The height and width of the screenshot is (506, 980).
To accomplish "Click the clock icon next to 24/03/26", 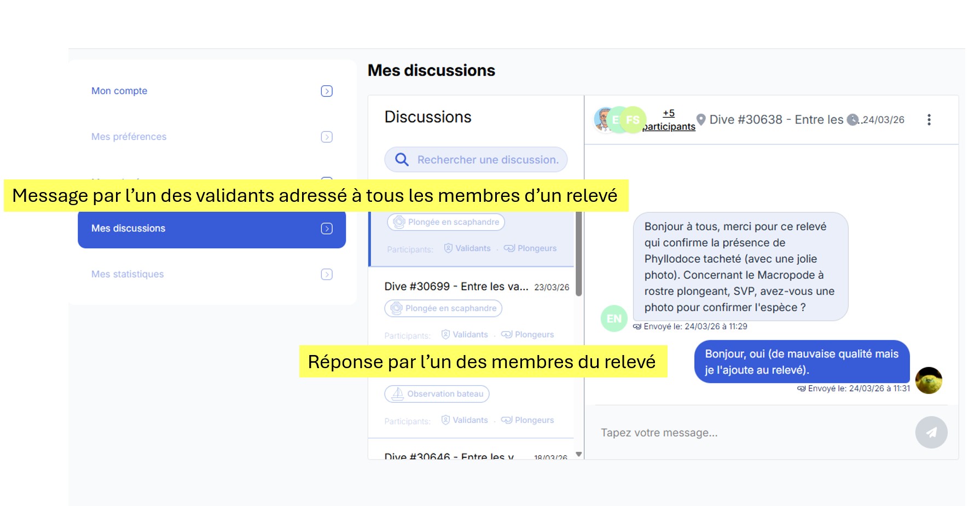I will [853, 120].
